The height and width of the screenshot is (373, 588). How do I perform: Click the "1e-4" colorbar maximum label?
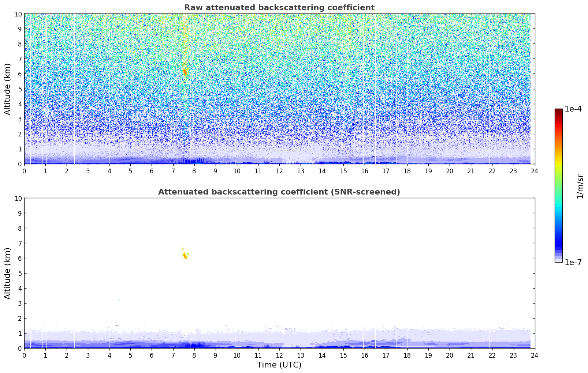pyautogui.click(x=573, y=109)
